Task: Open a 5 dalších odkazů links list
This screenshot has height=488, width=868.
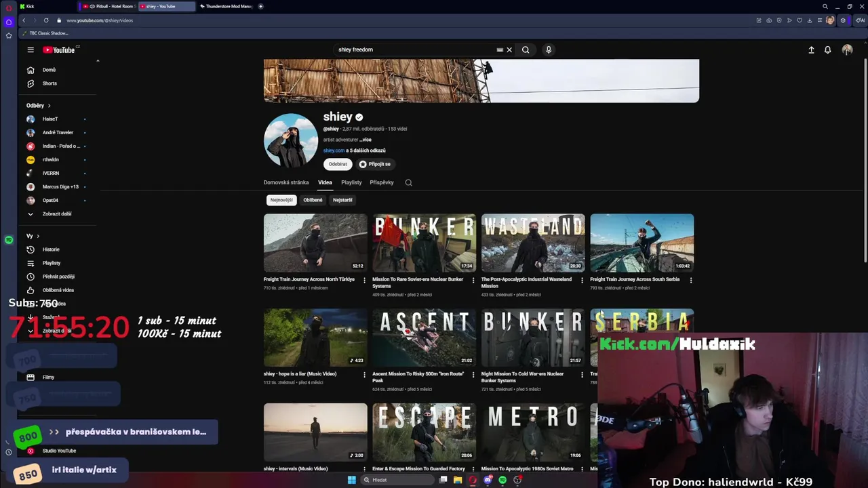Action: 366,150
